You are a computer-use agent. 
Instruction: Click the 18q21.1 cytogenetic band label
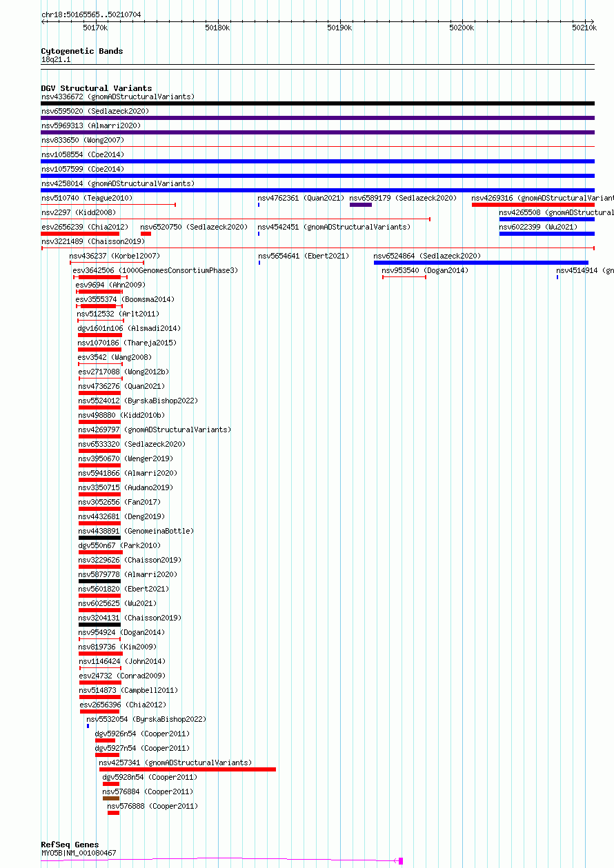click(x=56, y=59)
